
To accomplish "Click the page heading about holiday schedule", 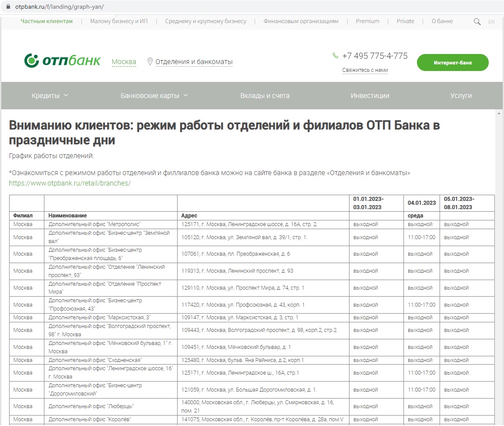I will point(224,132).
